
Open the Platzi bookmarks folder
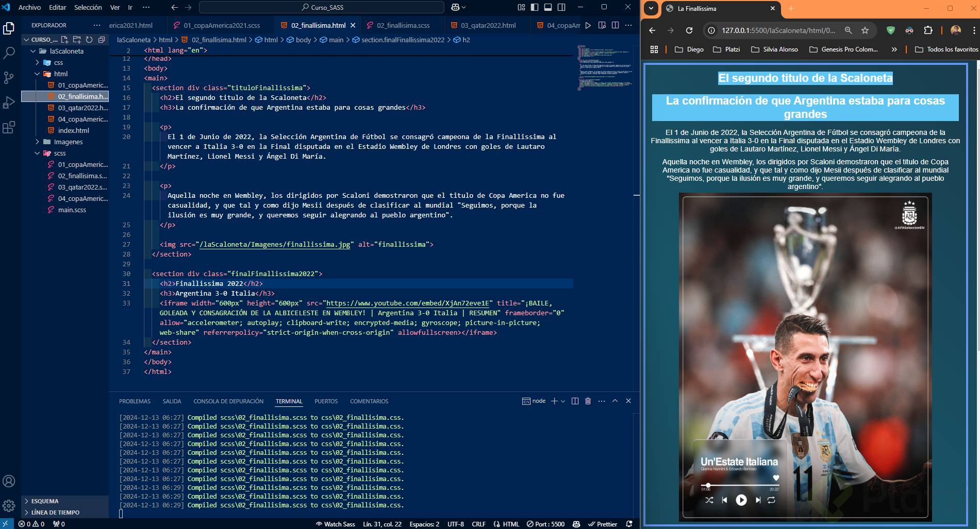click(726, 49)
